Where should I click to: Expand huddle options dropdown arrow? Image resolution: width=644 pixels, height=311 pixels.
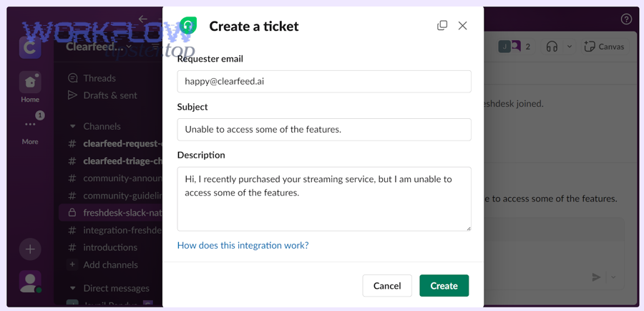pyautogui.click(x=570, y=47)
